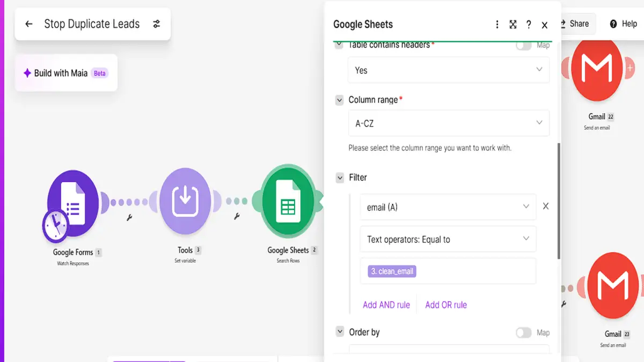This screenshot has height=362, width=644.
Task: Toggle Map switch for Order by
Action: pos(523,333)
